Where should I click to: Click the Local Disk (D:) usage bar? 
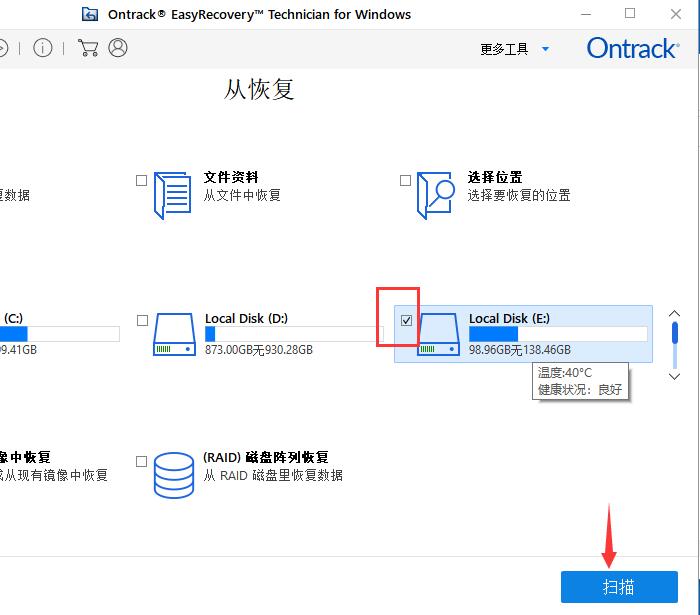click(294, 334)
